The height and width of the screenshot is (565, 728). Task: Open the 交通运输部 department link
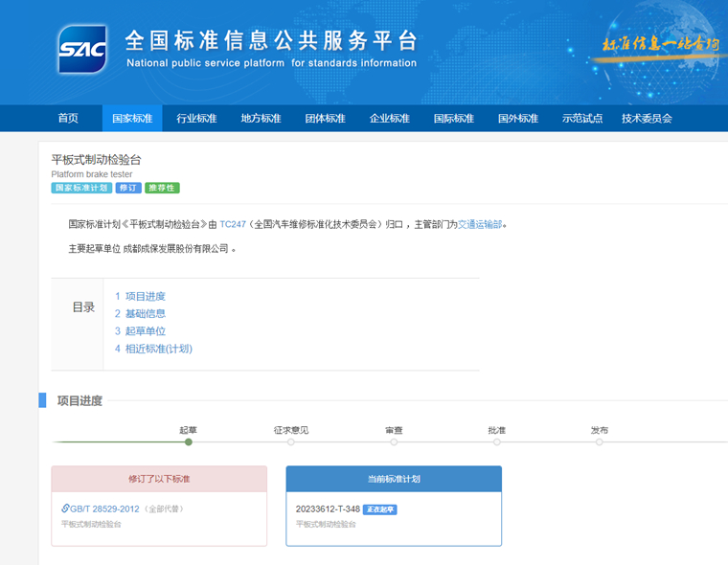click(480, 225)
